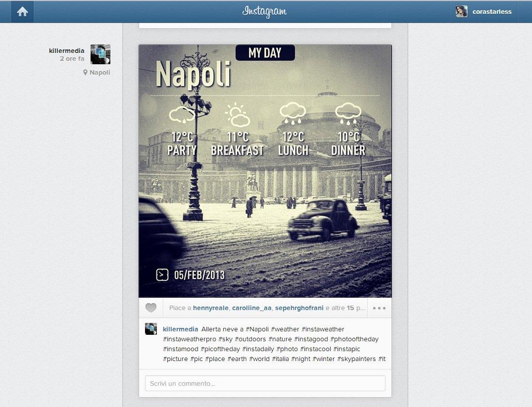Focus the 'Scrivi un commento' field

265,383
